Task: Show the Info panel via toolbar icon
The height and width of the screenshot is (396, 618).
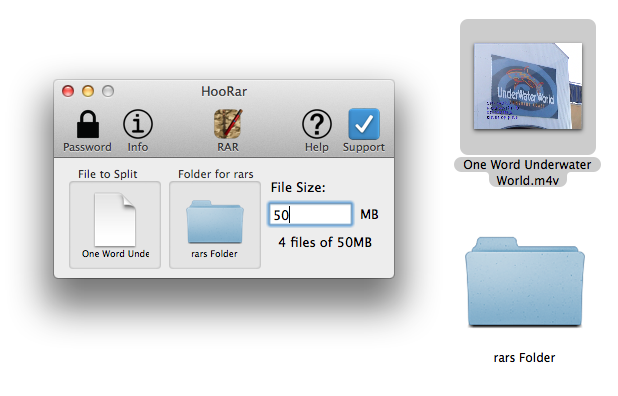Action: pyautogui.click(x=138, y=125)
